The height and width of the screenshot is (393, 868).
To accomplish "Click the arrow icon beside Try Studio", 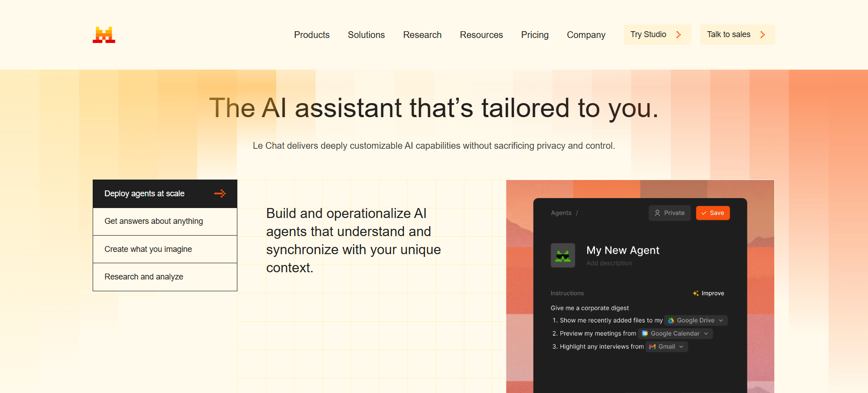I will tap(679, 35).
